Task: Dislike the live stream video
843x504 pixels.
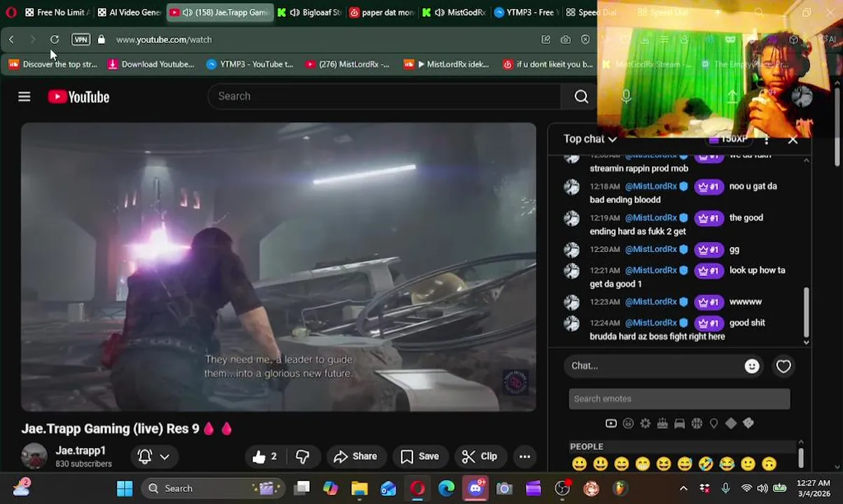Action: 302,456
